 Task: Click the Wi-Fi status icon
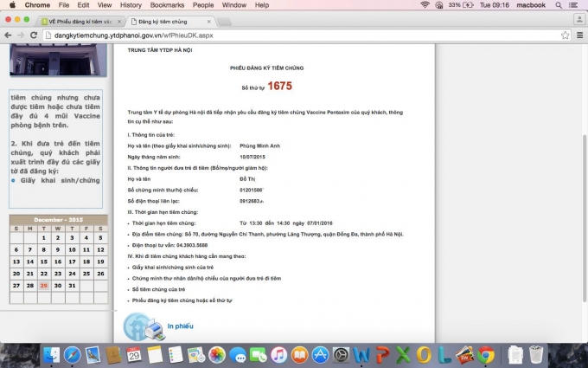[425, 5]
